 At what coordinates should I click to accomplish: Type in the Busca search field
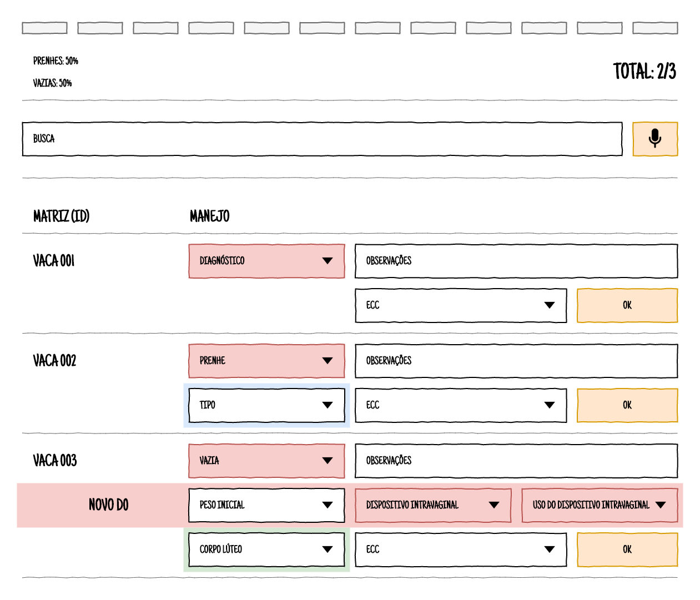tap(322, 139)
